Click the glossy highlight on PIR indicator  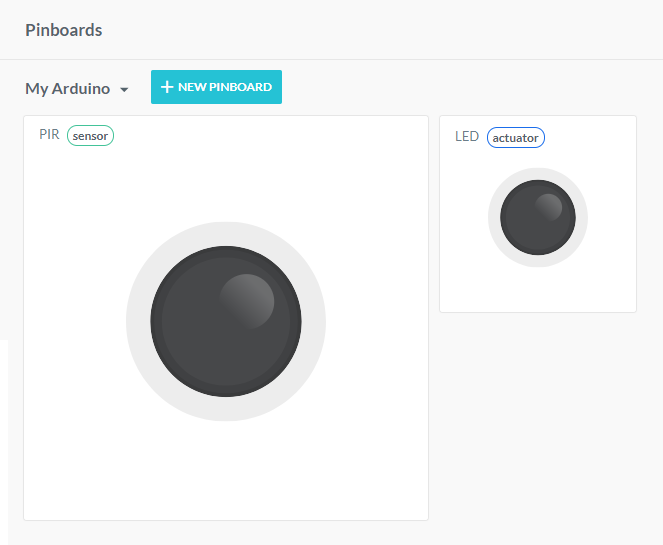247,301
